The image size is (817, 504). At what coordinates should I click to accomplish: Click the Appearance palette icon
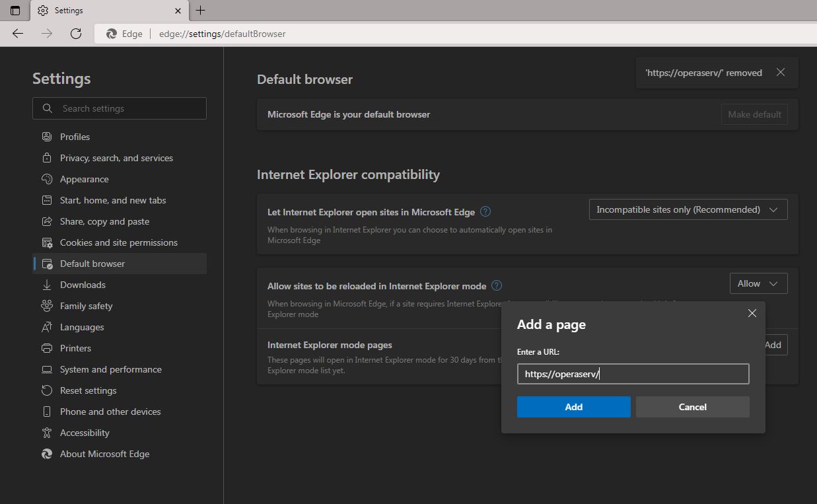(47, 179)
